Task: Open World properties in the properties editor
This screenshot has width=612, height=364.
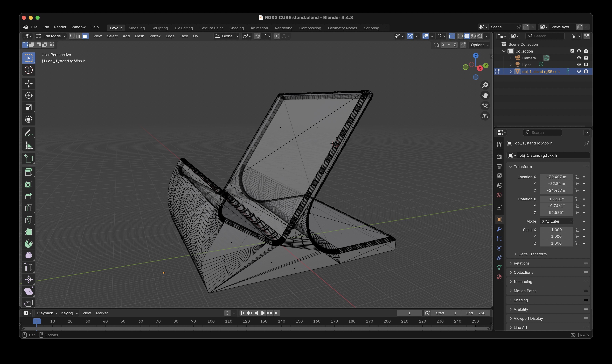Action: point(499,194)
